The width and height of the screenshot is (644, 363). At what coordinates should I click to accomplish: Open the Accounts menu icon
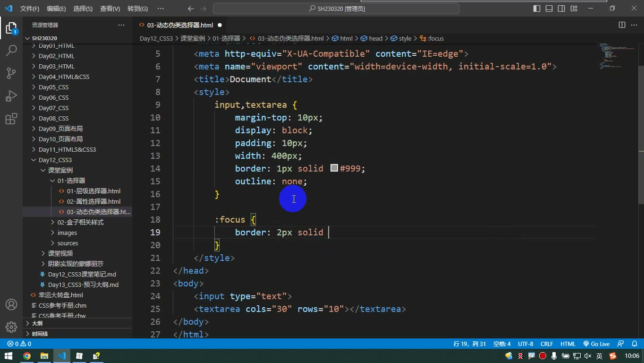tap(11, 305)
